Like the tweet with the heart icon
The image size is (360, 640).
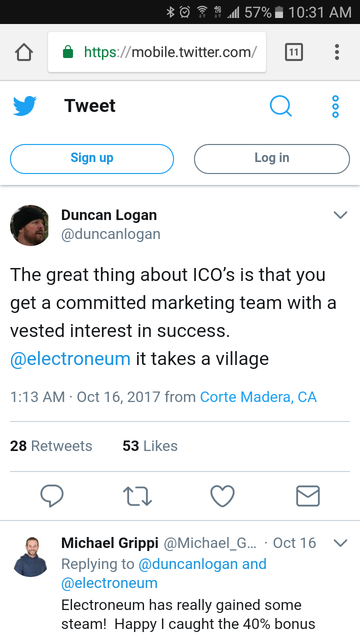coord(222,496)
